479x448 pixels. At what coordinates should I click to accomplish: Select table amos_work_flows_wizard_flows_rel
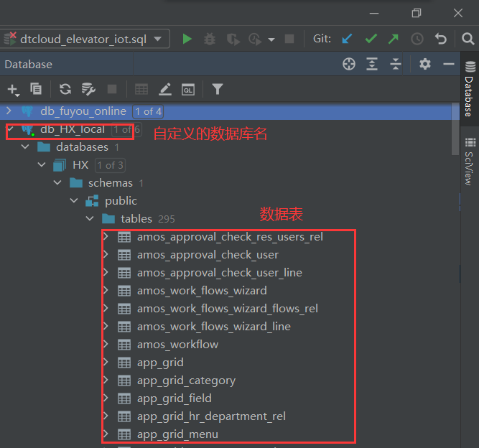[x=228, y=309]
